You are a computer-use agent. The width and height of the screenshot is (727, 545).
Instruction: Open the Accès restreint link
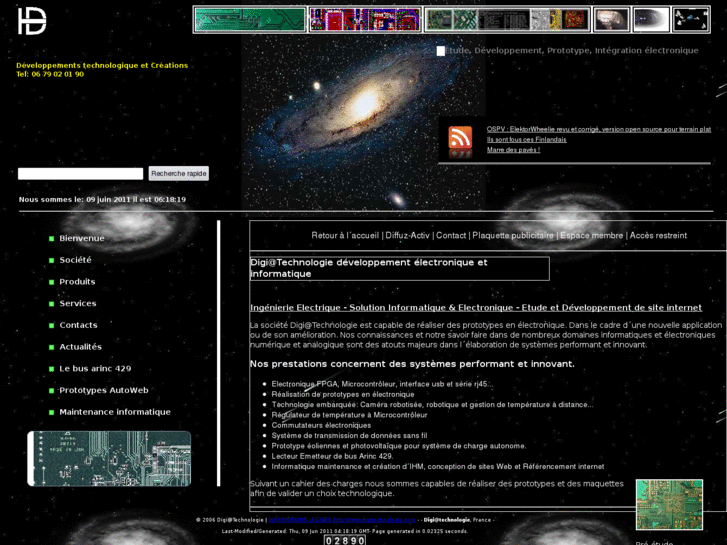[658, 236]
